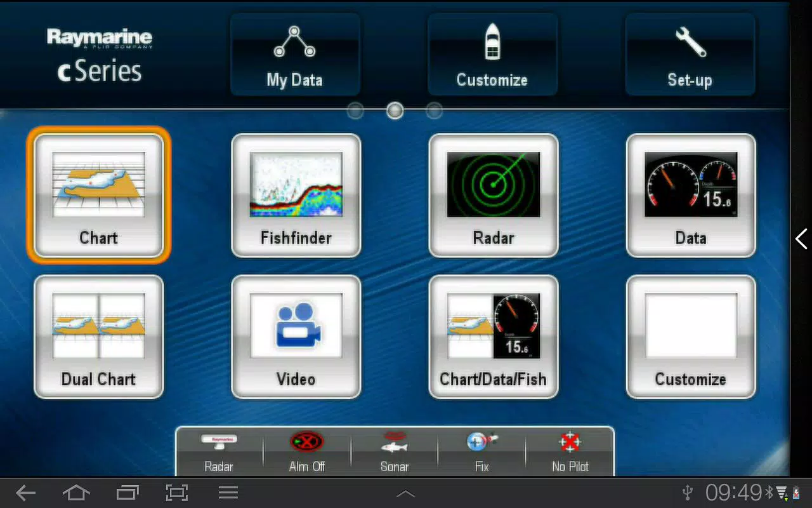Tap the Alm Off alarm indicator
The height and width of the screenshot is (508, 812).
coord(307,452)
